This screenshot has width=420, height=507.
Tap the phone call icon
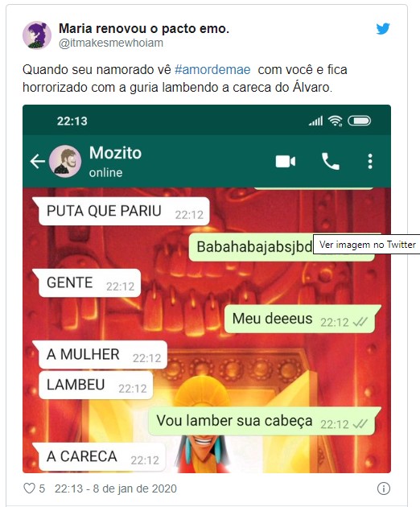(x=331, y=161)
